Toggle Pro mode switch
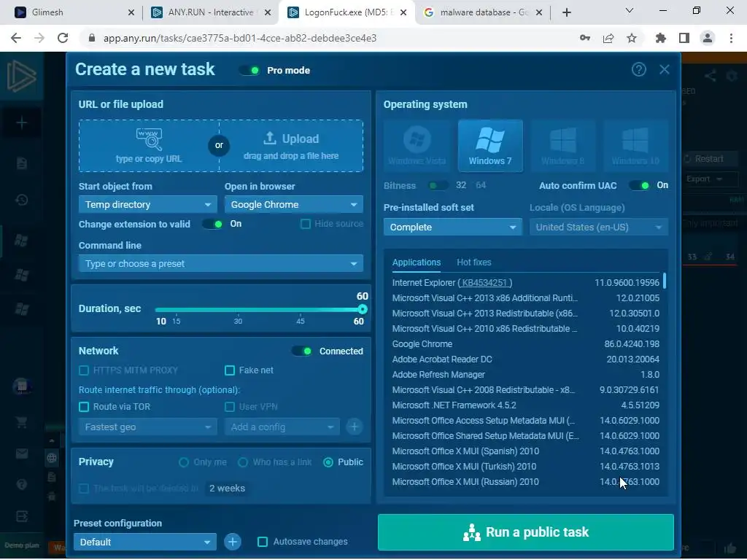This screenshot has height=560, width=747. [x=249, y=71]
